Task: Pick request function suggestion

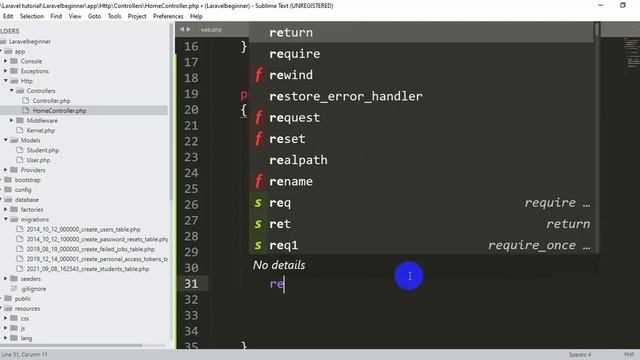Action: 421,118
